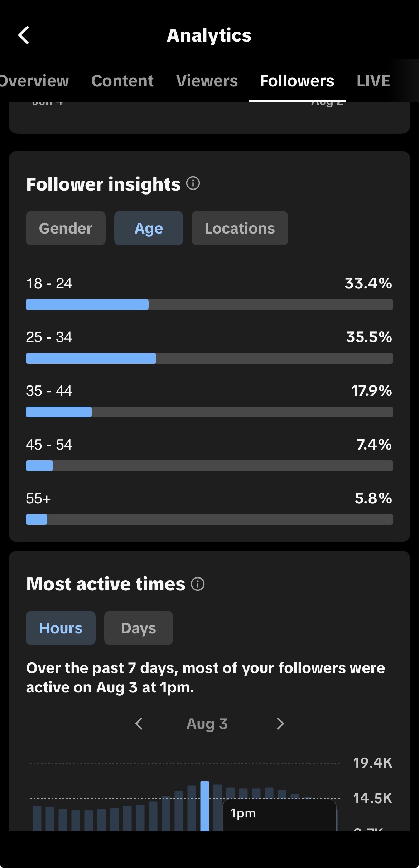
Task: Switch active times to Days
Action: tap(139, 628)
